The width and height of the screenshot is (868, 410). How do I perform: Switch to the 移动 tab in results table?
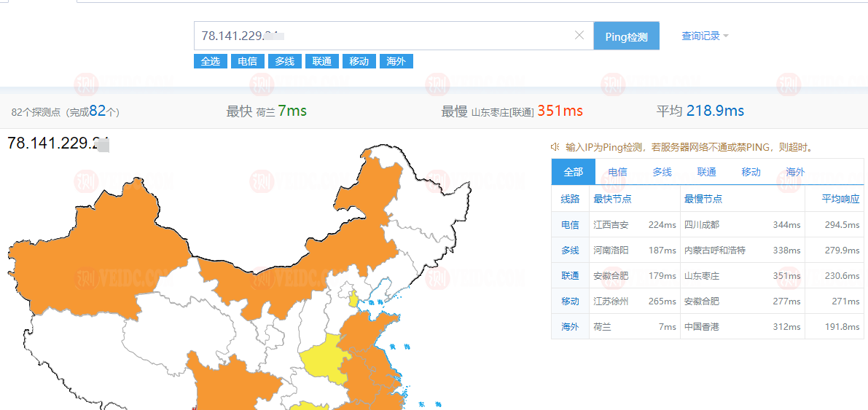751,172
